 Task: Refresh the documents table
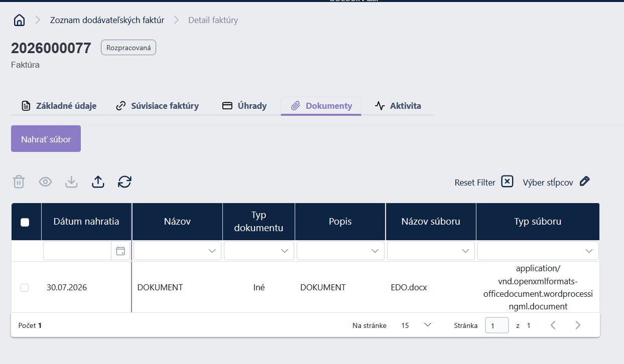point(124,181)
